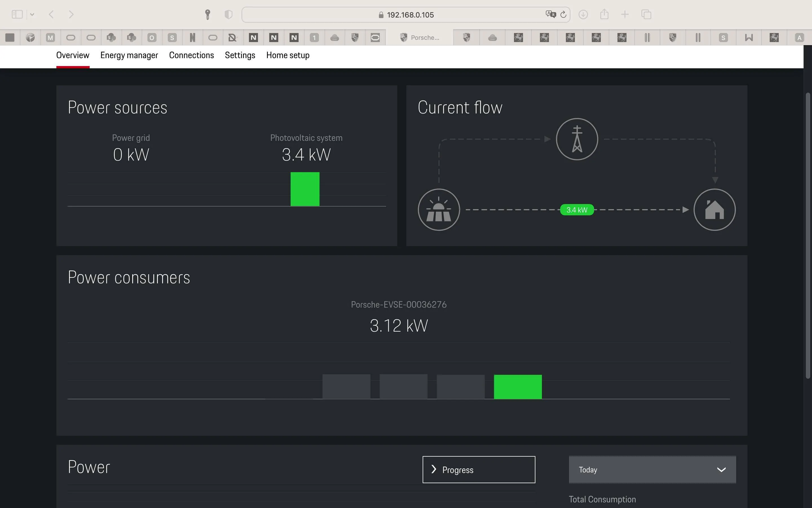
Task: Click the 'Total Consumption' label
Action: point(602,499)
